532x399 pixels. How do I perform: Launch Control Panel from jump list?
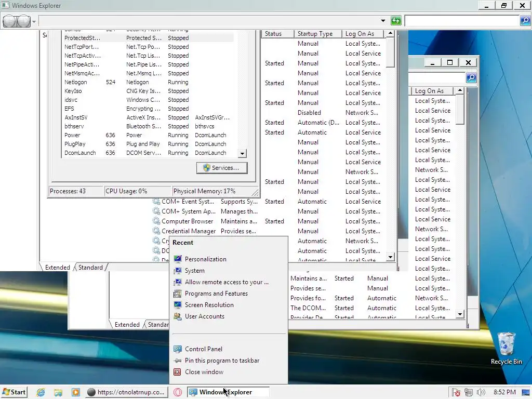click(203, 349)
